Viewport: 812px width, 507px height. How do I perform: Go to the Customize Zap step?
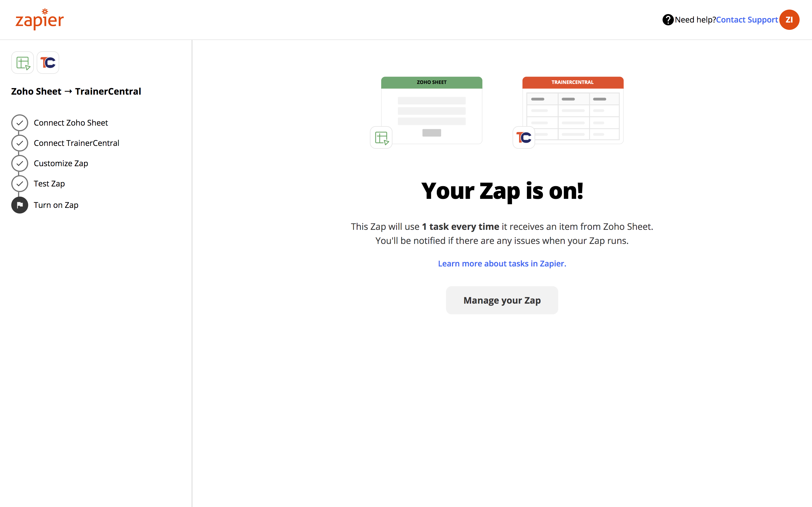61,163
